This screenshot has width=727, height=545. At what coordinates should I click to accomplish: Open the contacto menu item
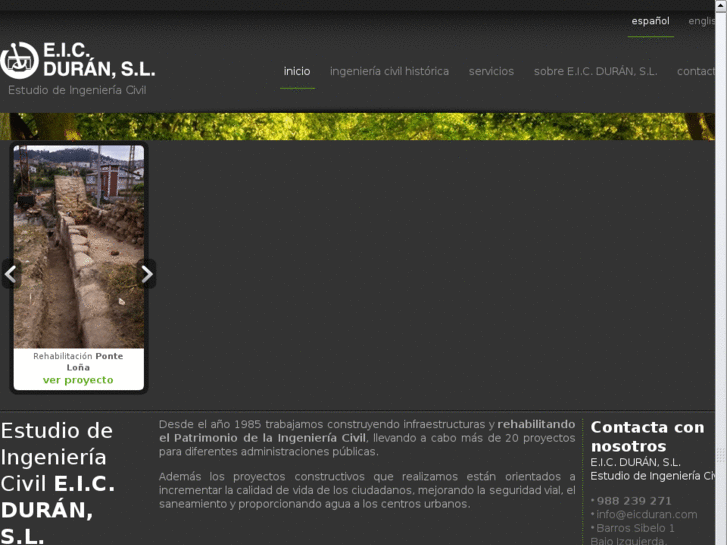(x=695, y=71)
